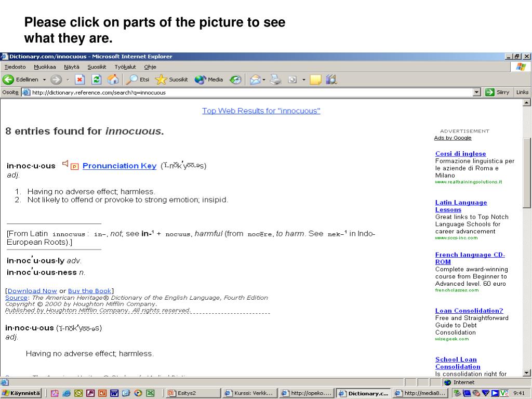532x399 pixels.
Task: Launch Word from quick launch W icon
Action: 114,393
